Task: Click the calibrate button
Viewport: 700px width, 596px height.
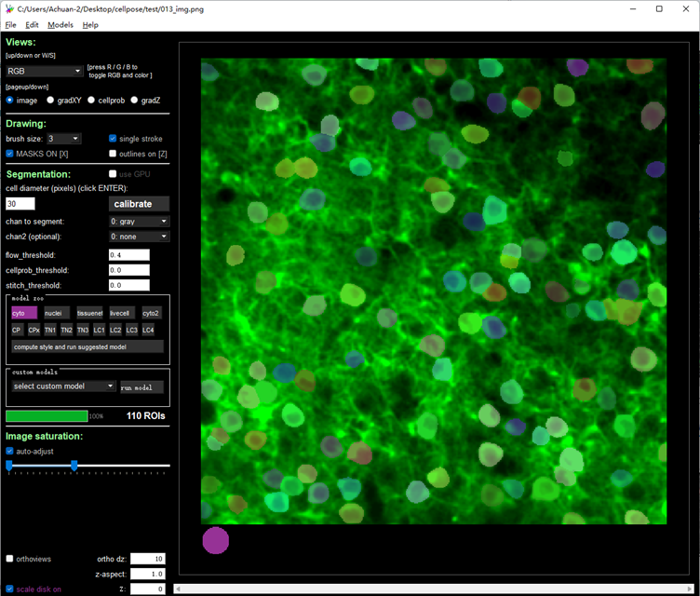Action: 139,204
